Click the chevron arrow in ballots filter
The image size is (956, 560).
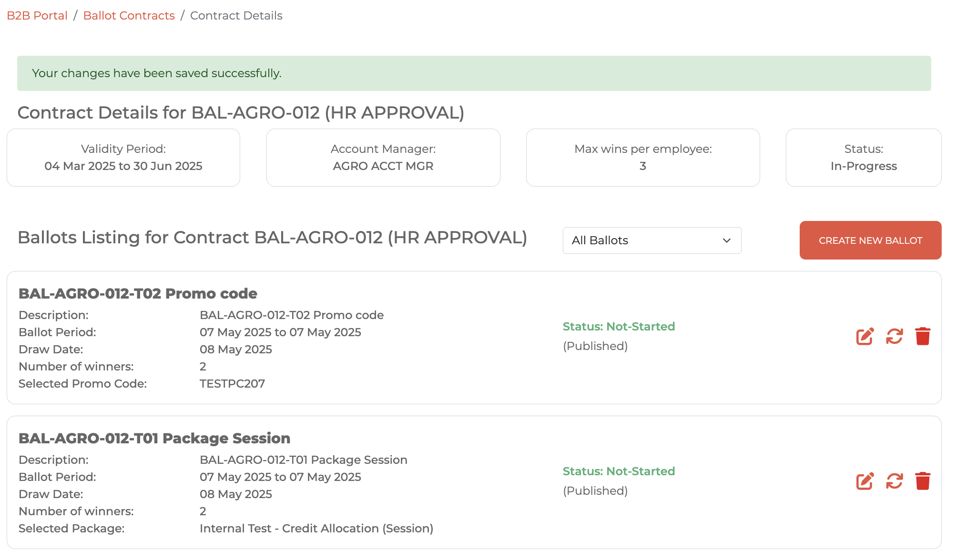click(x=726, y=240)
